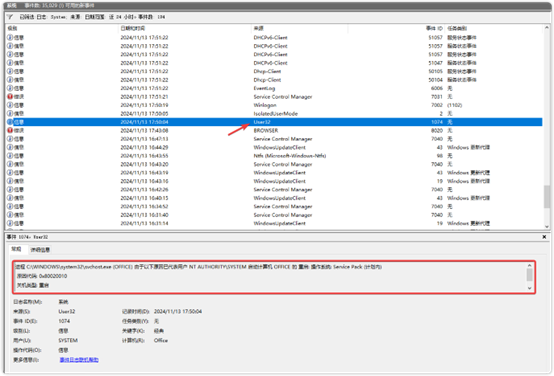Sort events by the 级别 column header
The image size is (554, 376).
[61, 28]
